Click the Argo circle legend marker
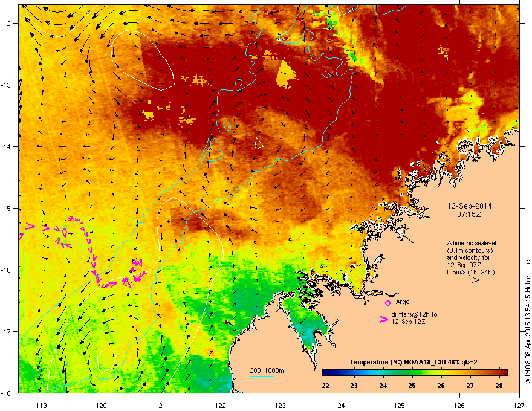Screen dimensions: 532x411 [x=388, y=303]
